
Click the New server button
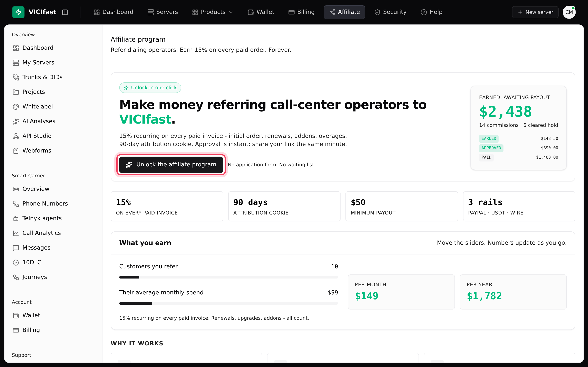[535, 12]
